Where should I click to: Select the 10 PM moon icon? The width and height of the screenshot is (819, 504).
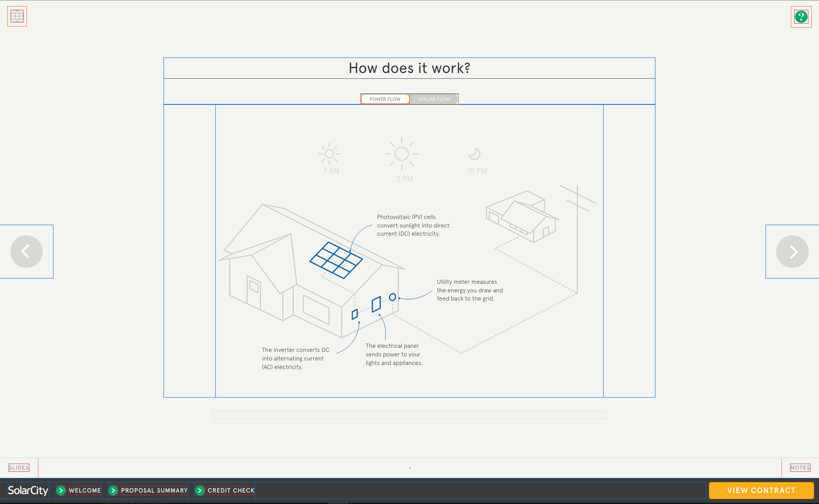point(474,154)
